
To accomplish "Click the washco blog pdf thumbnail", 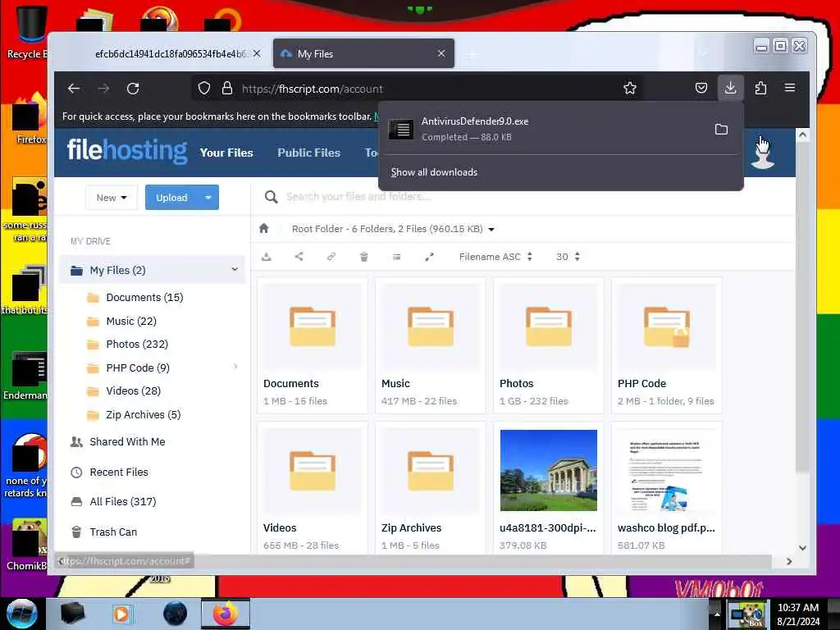I will click(666, 470).
